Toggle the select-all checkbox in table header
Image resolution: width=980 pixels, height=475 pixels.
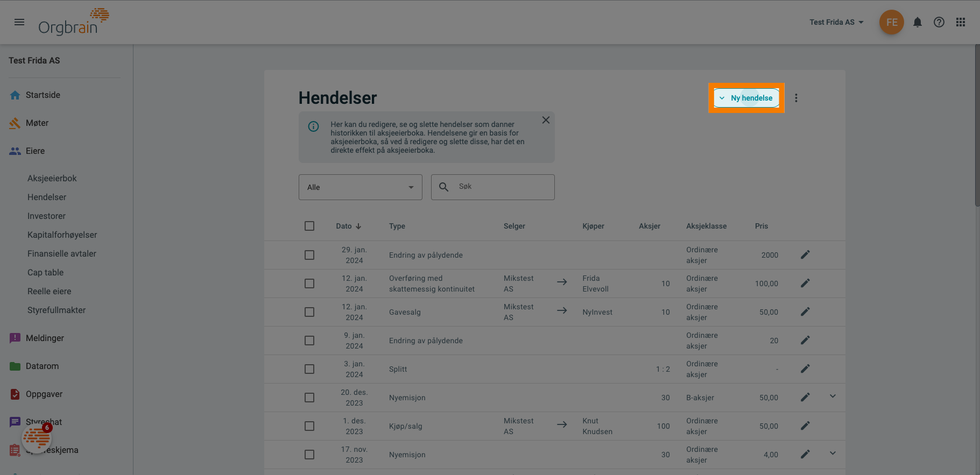[x=309, y=226]
